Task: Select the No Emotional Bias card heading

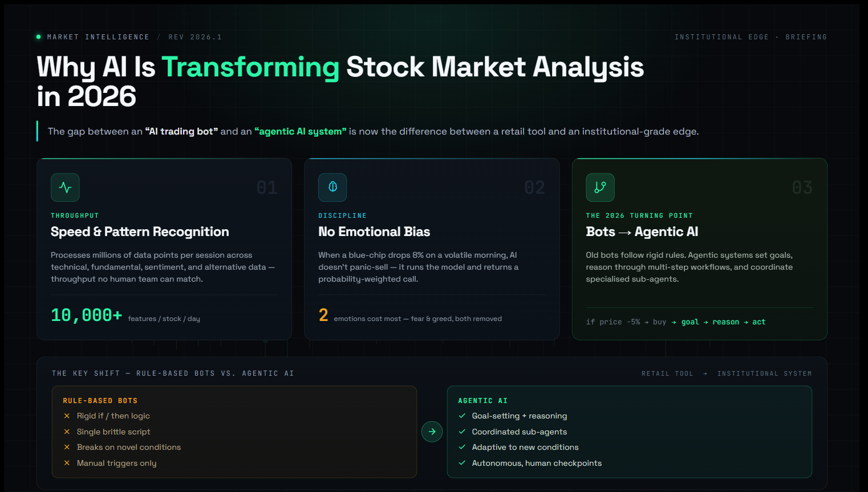Action: pos(374,231)
